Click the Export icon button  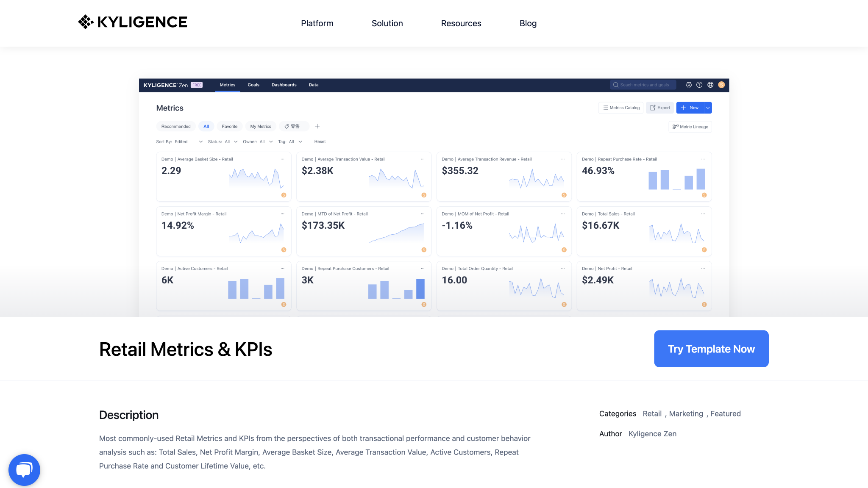(659, 108)
